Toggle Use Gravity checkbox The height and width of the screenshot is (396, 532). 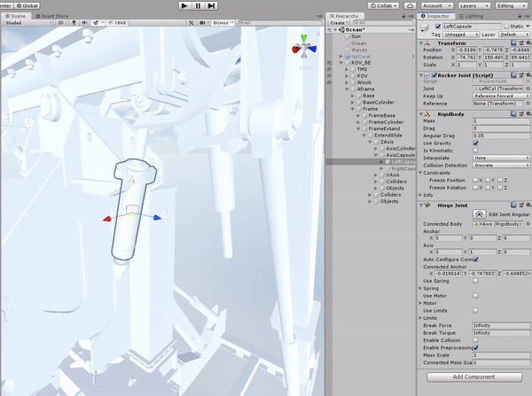[x=475, y=144]
